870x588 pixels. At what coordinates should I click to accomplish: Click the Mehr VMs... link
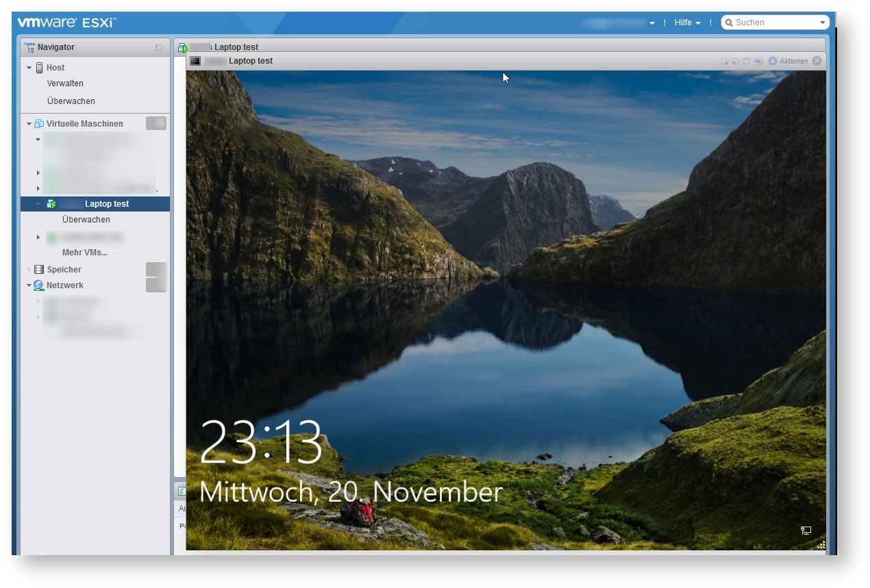(85, 253)
